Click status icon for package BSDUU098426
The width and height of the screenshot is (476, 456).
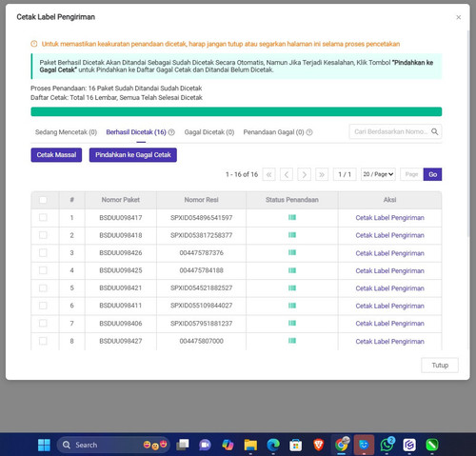[x=292, y=252]
